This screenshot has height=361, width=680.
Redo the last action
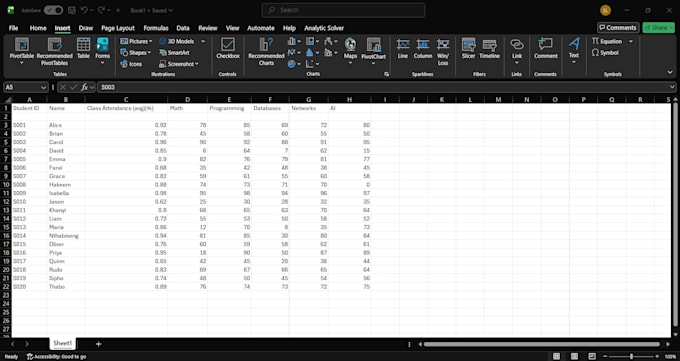coord(101,10)
